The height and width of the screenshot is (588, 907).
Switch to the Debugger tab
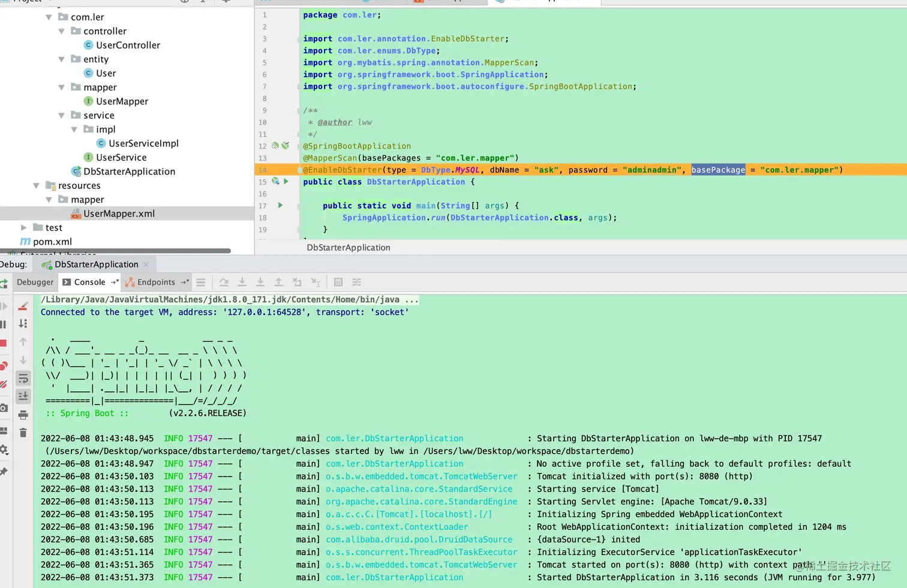click(35, 282)
